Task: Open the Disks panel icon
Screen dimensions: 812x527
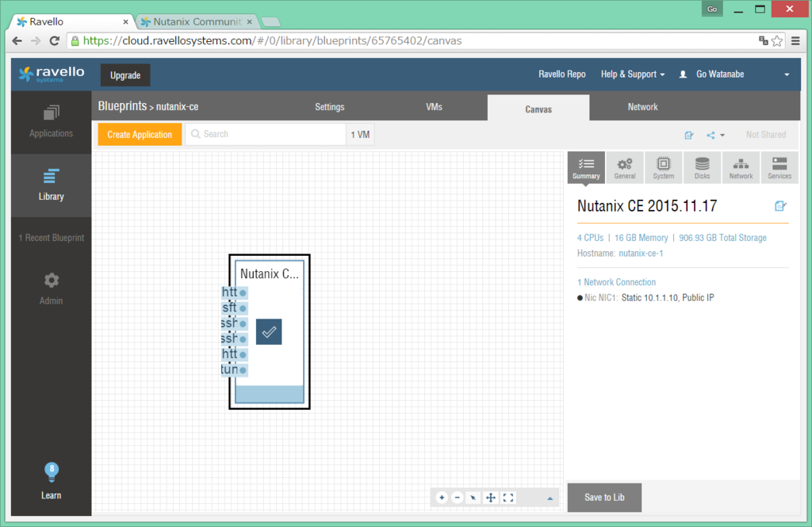Action: point(703,167)
